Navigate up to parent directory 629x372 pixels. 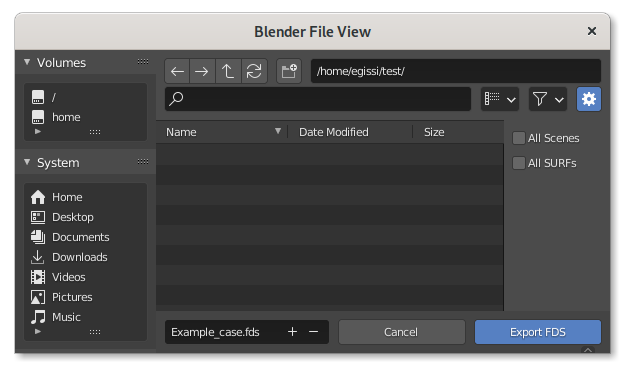tap(228, 71)
